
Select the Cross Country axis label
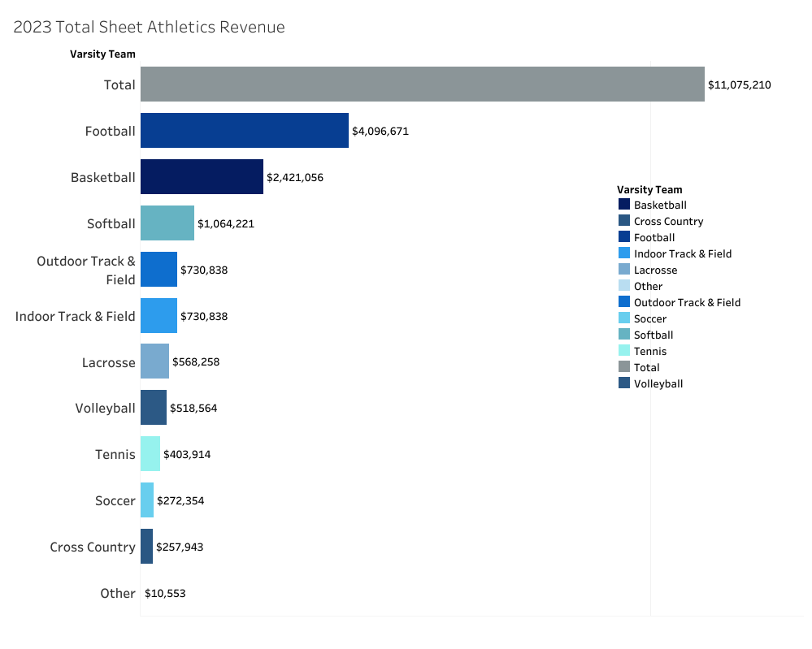tap(93, 547)
